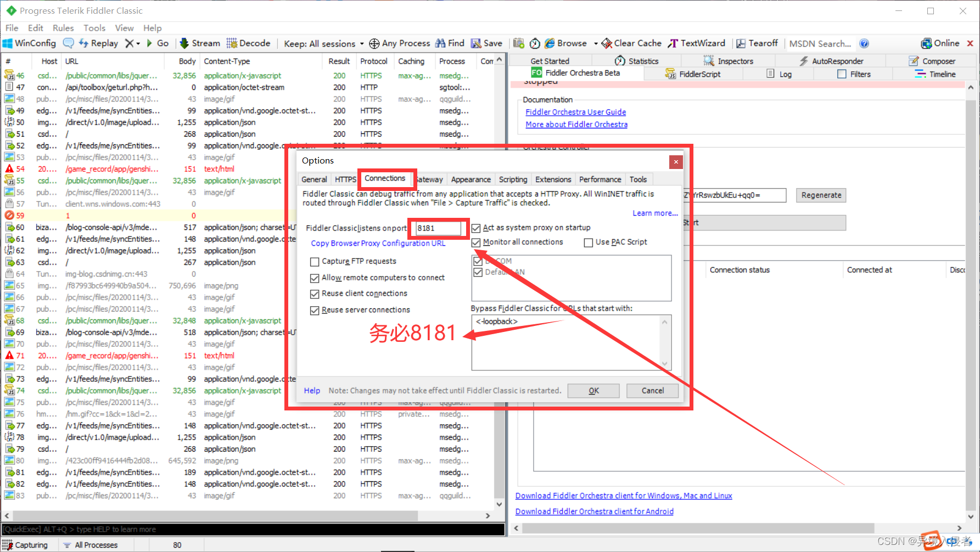Image resolution: width=980 pixels, height=552 pixels.
Task: Click the Any Process target icon
Action: [x=374, y=43]
